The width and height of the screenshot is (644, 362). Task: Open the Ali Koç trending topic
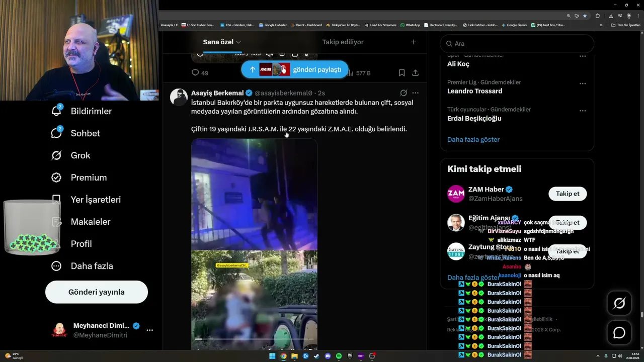coord(458,64)
